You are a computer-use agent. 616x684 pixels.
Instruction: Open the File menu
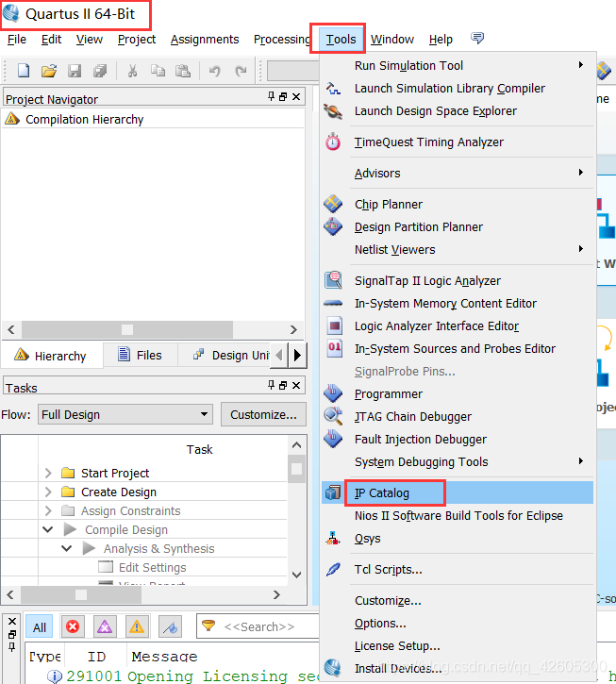coord(17,40)
